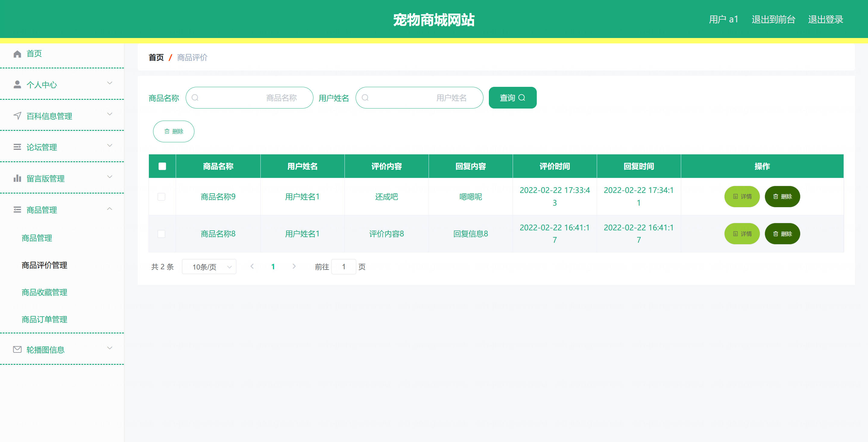This screenshot has width=868, height=442.
Task: Click 退出登录 link in header
Action: click(825, 20)
